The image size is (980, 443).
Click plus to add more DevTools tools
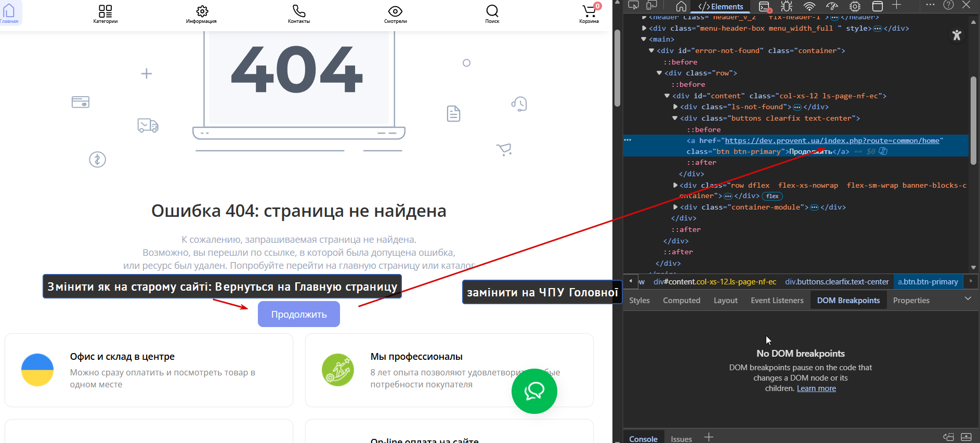tap(897, 5)
